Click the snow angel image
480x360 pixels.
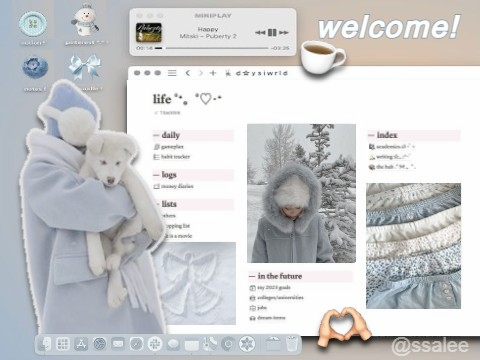coord(197,283)
